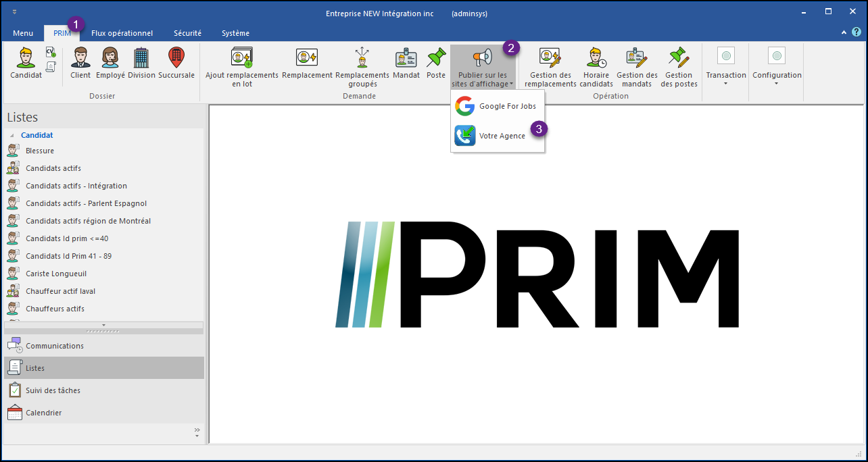This screenshot has width=868, height=462.
Task: Select the PRIM ribbon tab
Action: click(62, 33)
